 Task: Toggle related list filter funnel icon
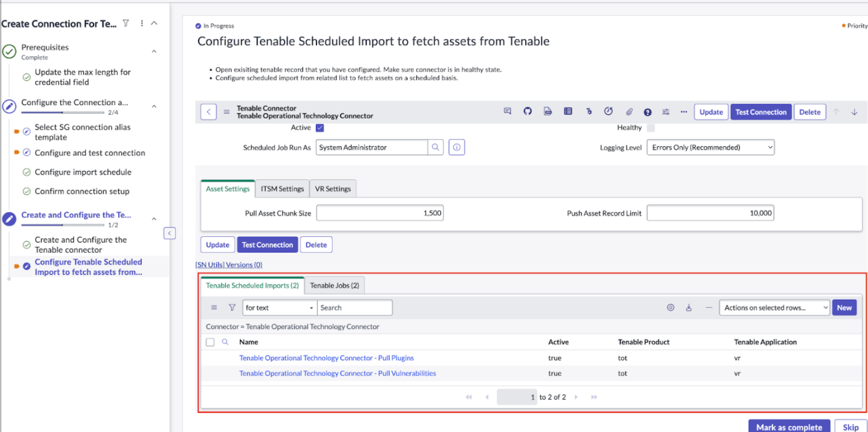point(232,307)
